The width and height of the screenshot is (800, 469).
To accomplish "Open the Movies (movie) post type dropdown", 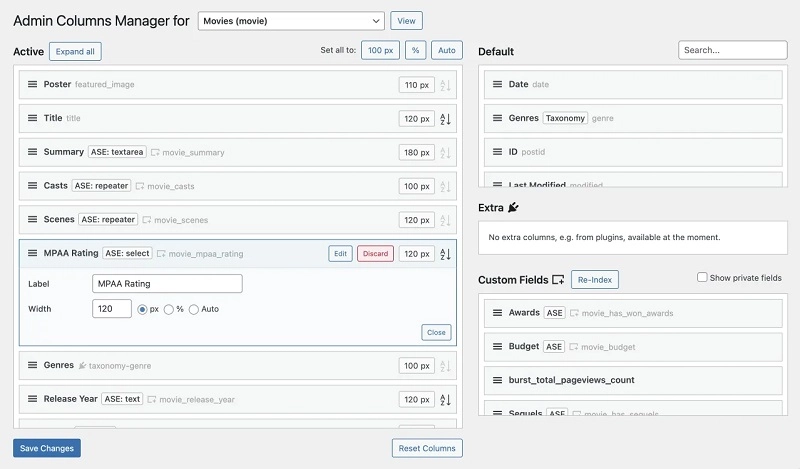I will click(291, 20).
